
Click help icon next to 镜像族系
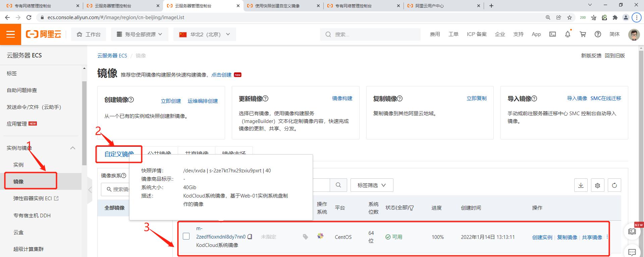point(124,175)
